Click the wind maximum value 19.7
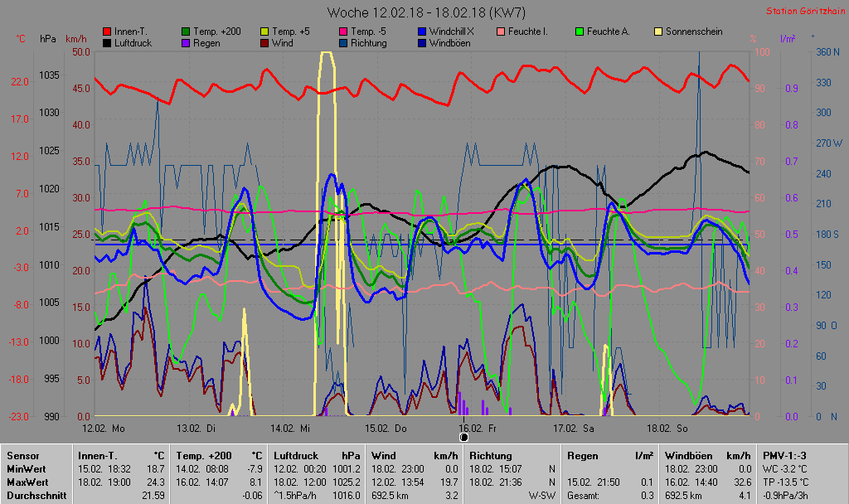This screenshot has height=504, width=849. tap(450, 482)
